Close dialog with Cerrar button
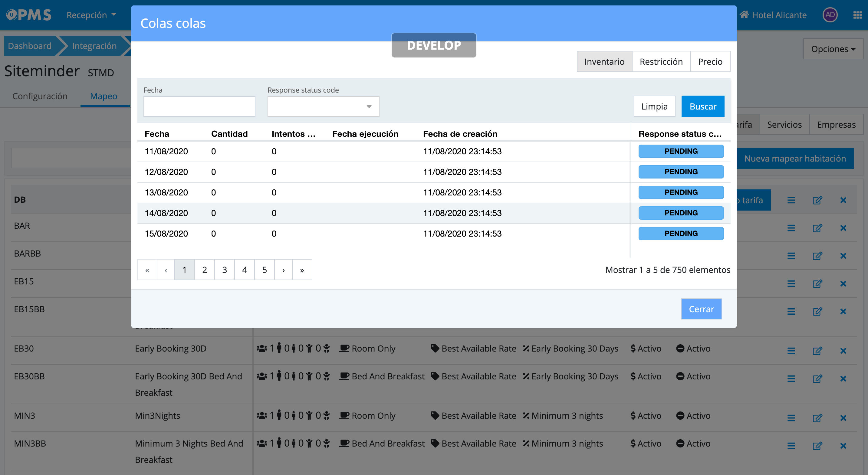Screen dimensions: 868x475 tap(701, 309)
